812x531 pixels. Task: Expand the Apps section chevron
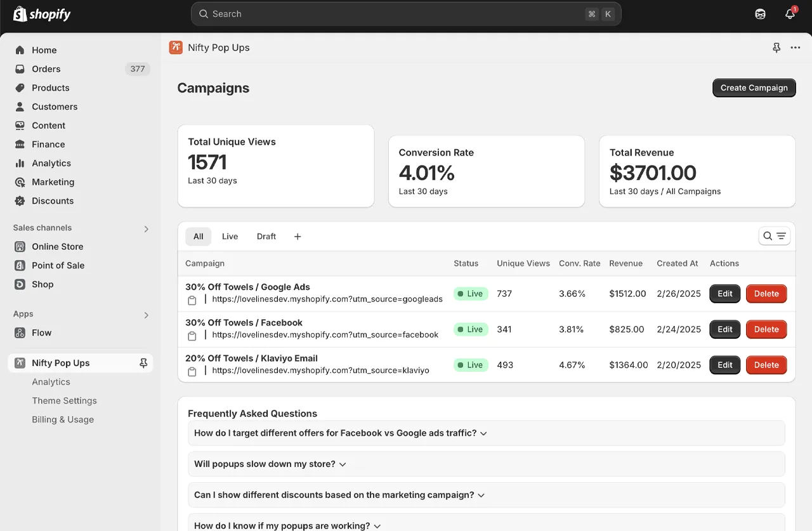pos(146,315)
